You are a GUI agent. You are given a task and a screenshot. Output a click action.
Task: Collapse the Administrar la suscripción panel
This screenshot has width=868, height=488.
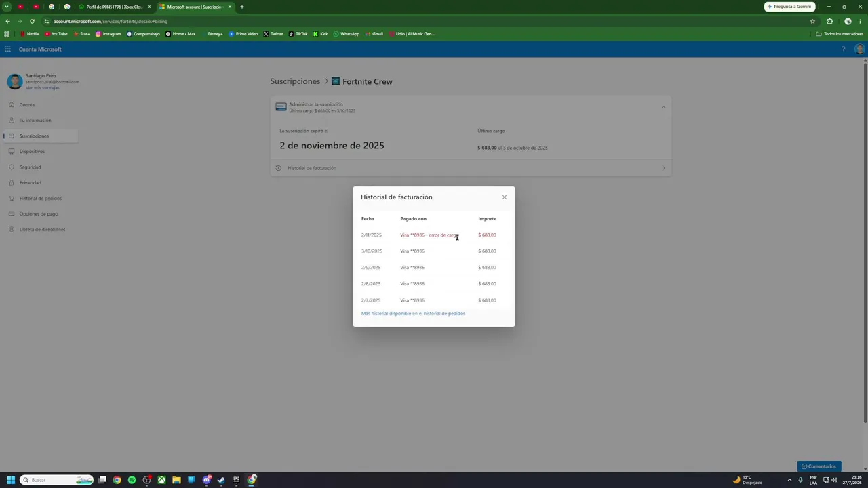pyautogui.click(x=663, y=107)
